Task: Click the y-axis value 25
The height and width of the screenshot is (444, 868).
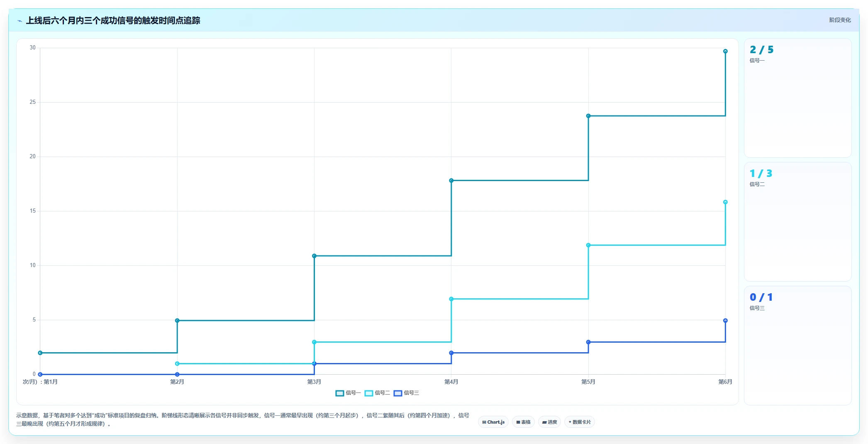Action: pyautogui.click(x=32, y=102)
